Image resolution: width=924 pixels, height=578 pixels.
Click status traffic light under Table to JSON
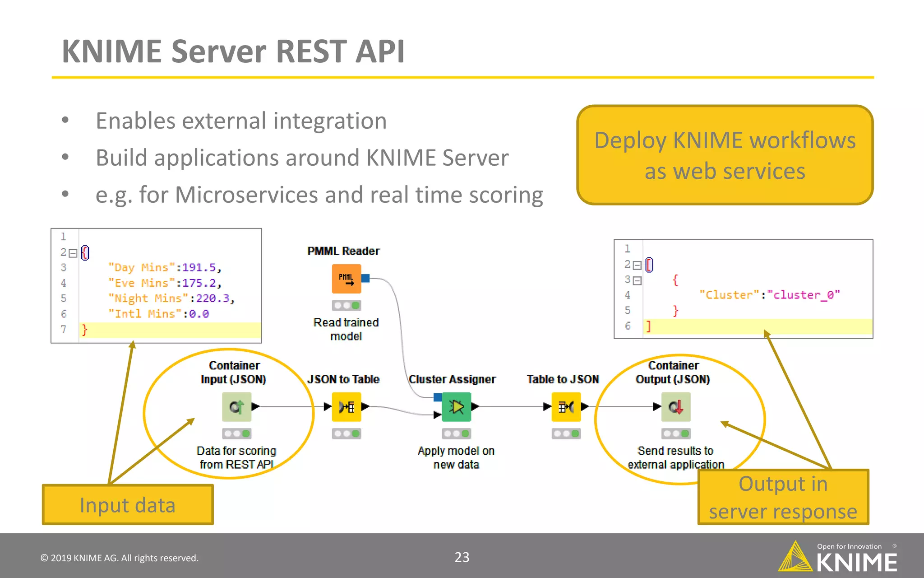(566, 433)
